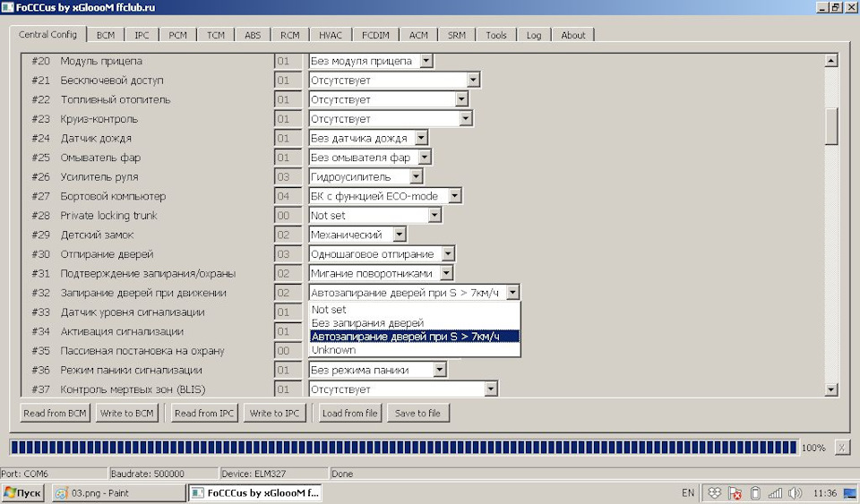The width and height of the screenshot is (860, 504).
Task: Click the blue progress bar
Action: click(404, 448)
